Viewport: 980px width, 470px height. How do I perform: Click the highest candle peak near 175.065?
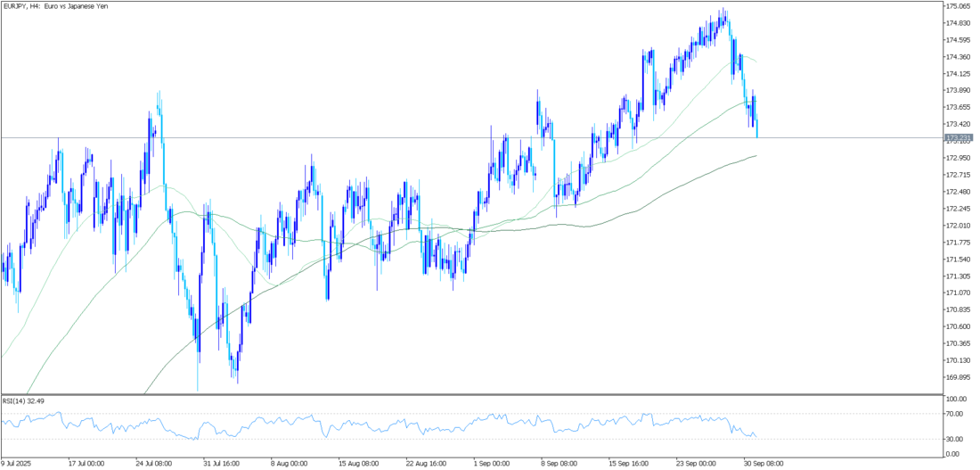pos(724,12)
